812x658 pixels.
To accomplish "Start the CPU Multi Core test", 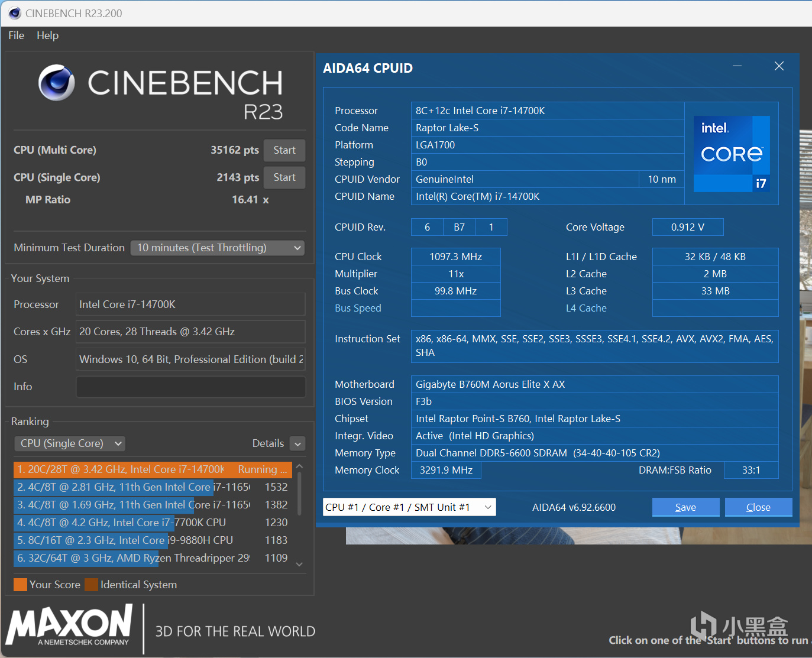I will [284, 150].
